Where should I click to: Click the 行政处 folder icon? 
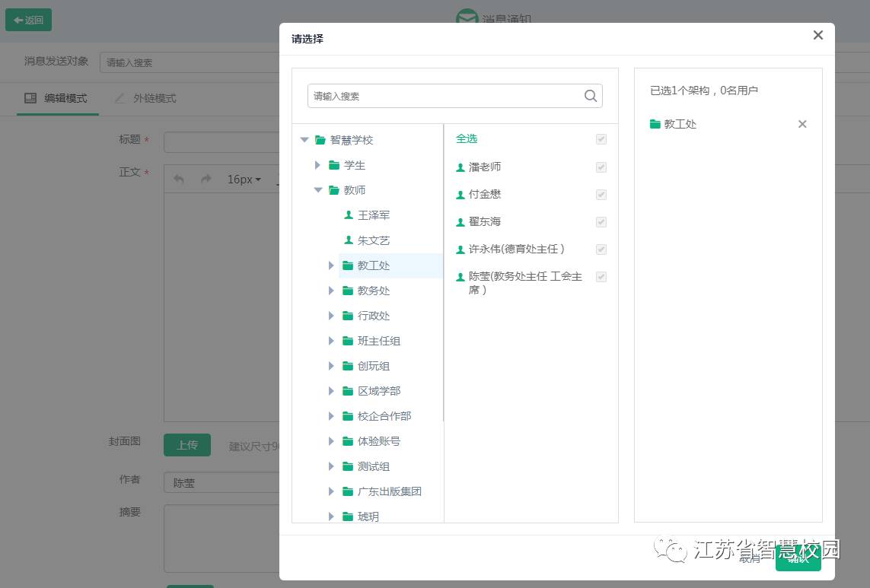348,316
